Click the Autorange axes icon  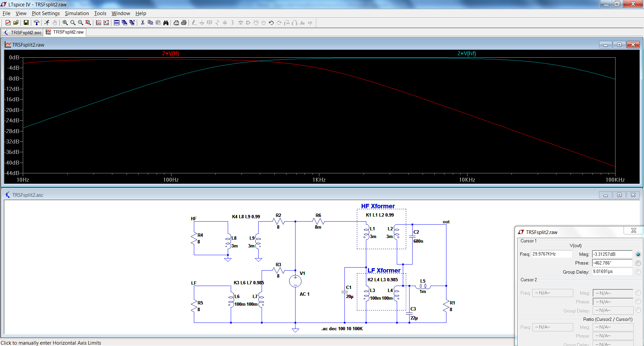(x=106, y=23)
